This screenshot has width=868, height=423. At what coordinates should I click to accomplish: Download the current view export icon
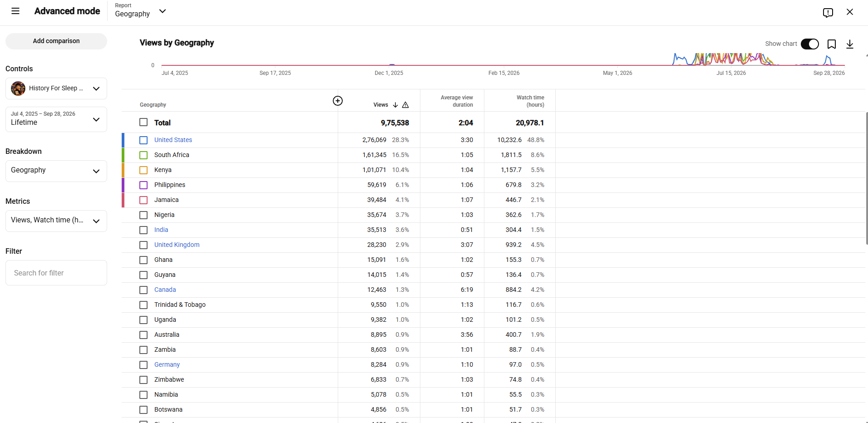pos(850,44)
